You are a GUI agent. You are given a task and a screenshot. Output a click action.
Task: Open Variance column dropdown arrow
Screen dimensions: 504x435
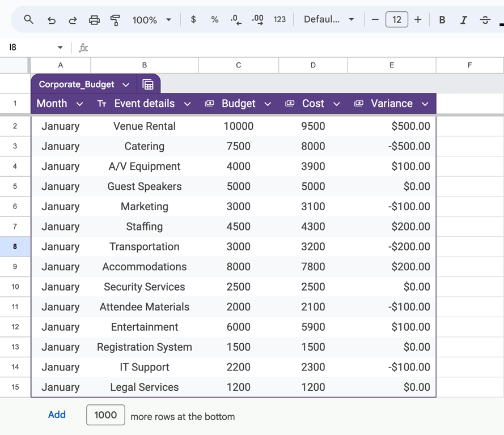point(425,104)
